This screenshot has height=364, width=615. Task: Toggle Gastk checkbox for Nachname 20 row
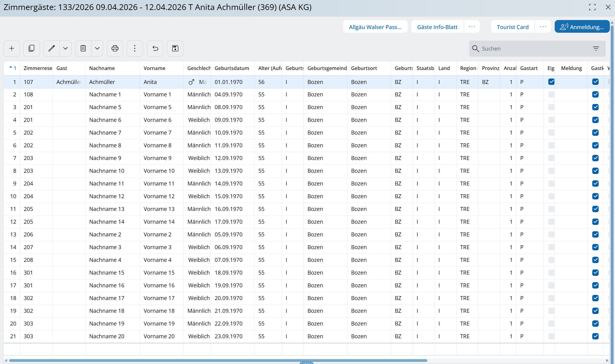[x=595, y=336]
